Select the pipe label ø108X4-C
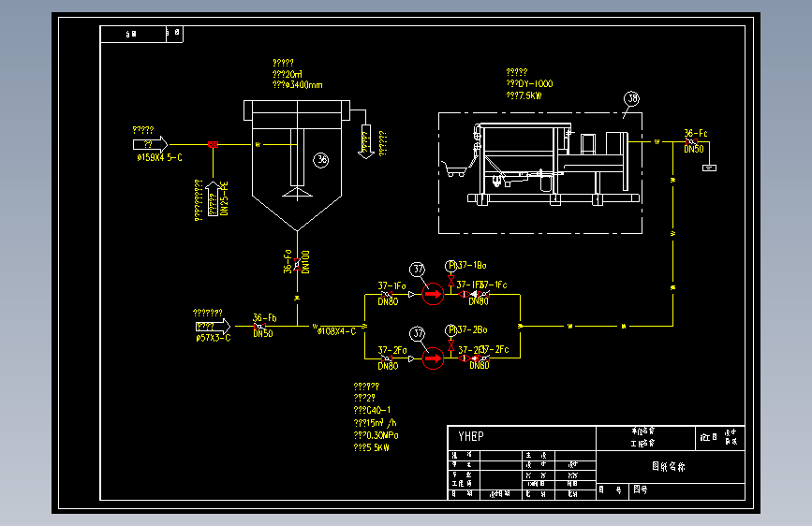The width and height of the screenshot is (812, 526). pos(337,331)
